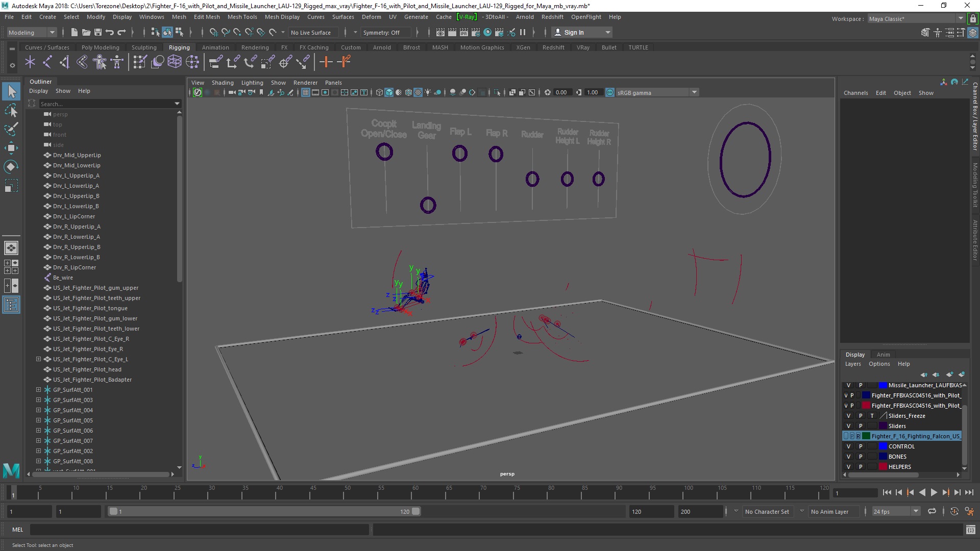Click the Create Cluster shelf icon
980x551 pixels.
[x=192, y=62]
